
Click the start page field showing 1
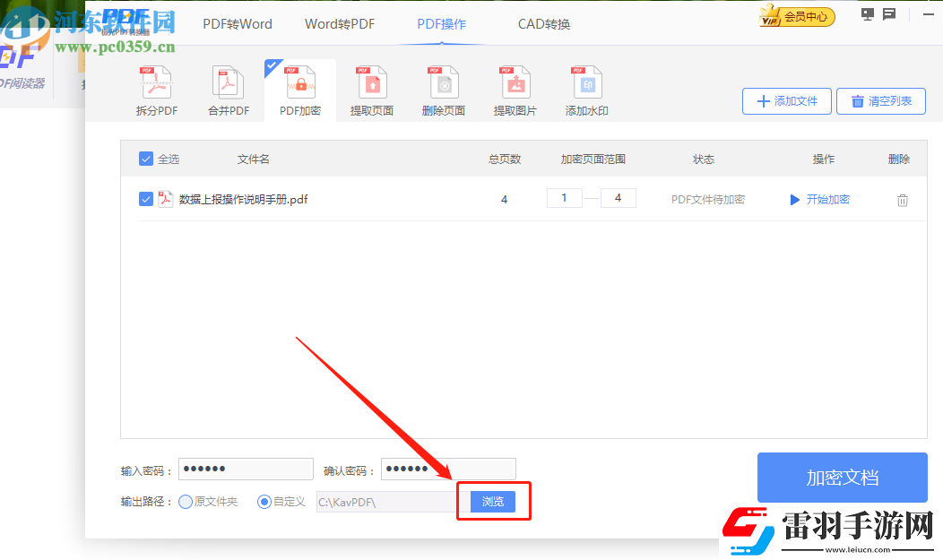pos(564,198)
